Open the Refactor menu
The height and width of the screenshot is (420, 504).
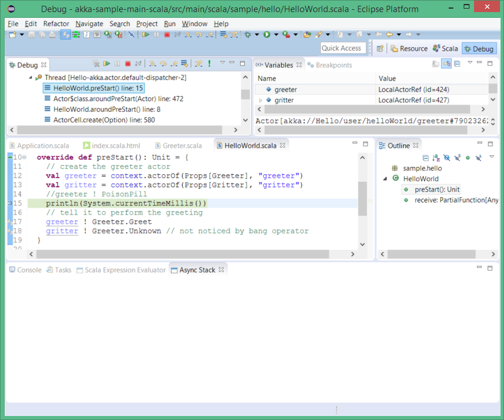(56, 24)
